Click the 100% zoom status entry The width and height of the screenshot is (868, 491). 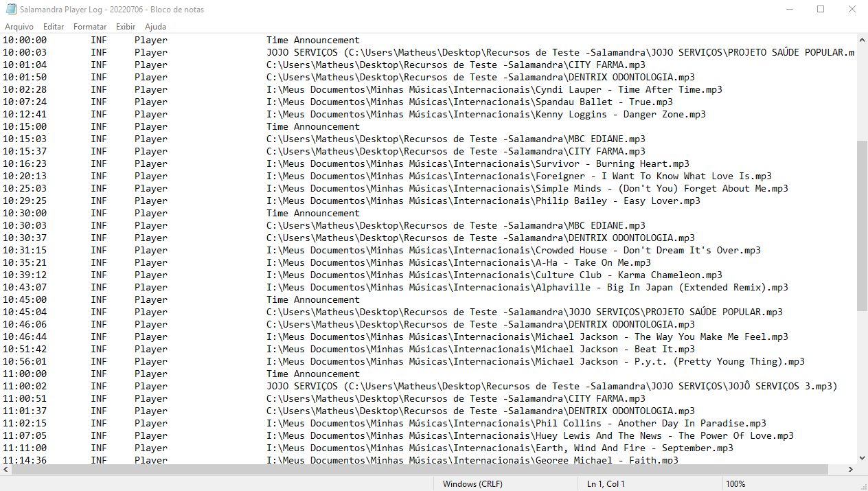point(735,484)
